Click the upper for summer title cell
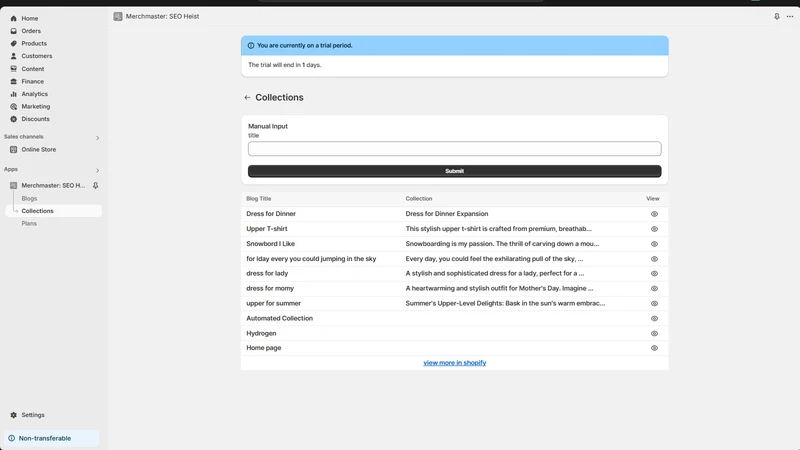Image resolution: width=800 pixels, height=450 pixels. coord(273,304)
